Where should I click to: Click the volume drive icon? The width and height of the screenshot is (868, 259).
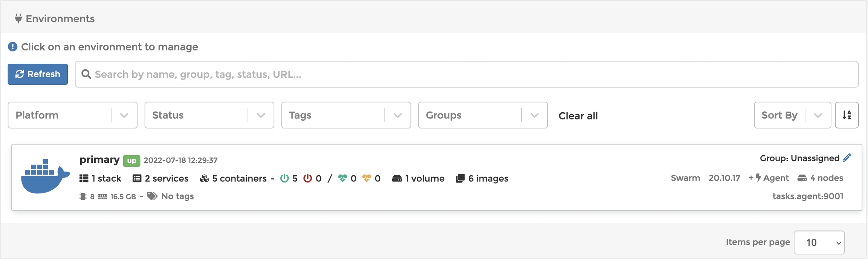[397, 178]
